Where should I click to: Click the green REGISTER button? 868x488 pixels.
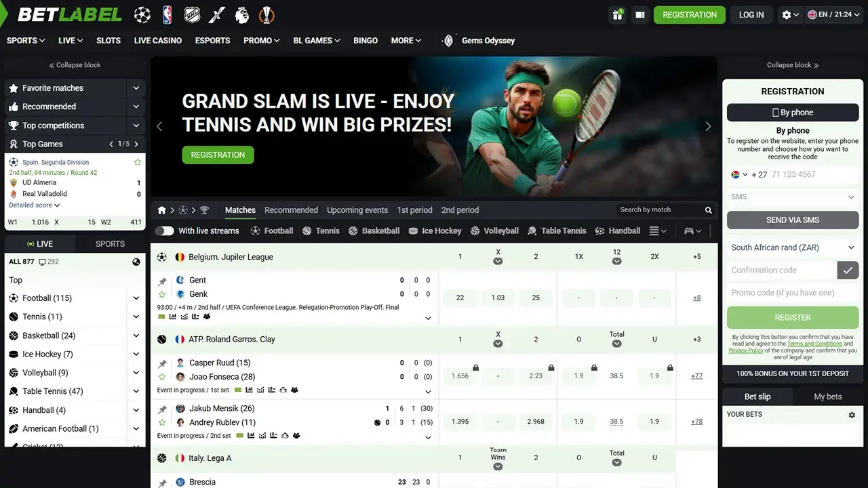pyautogui.click(x=793, y=318)
